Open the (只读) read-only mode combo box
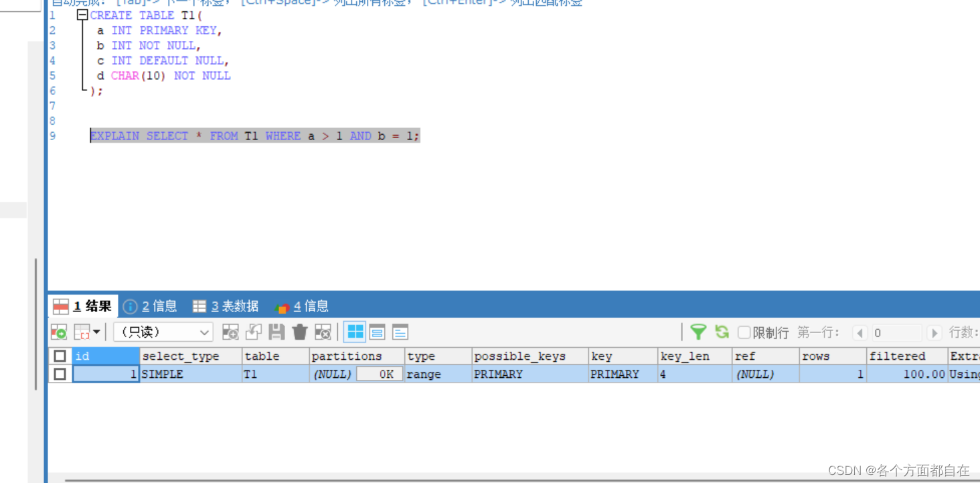This screenshot has width=980, height=483. [x=163, y=332]
